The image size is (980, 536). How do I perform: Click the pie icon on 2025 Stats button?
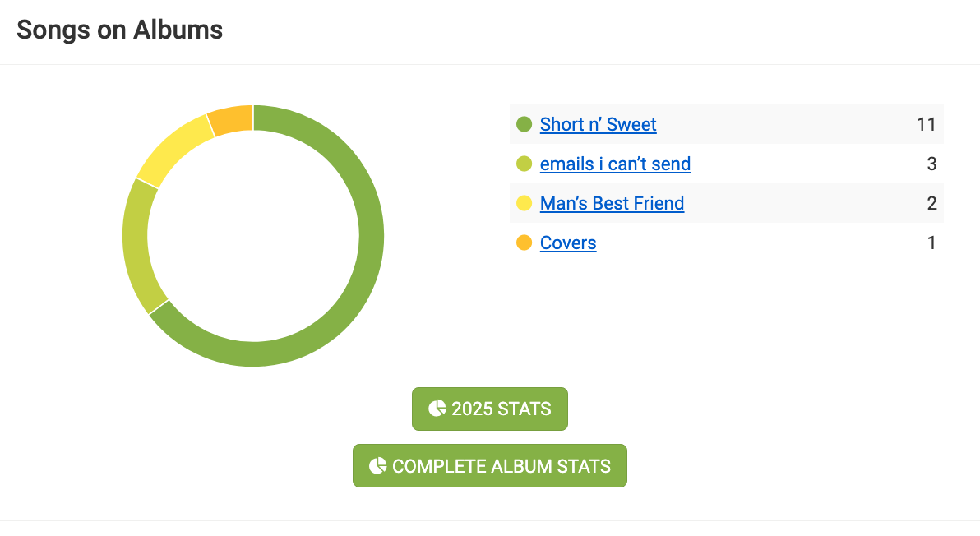click(437, 409)
